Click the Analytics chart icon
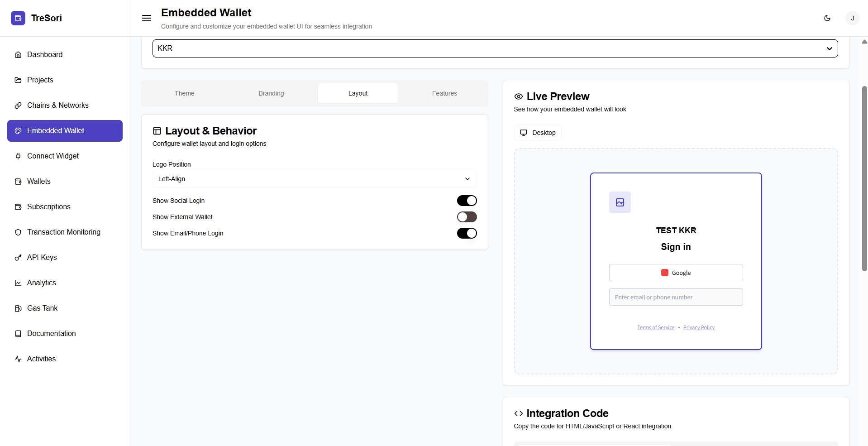The image size is (868, 446). point(18,283)
